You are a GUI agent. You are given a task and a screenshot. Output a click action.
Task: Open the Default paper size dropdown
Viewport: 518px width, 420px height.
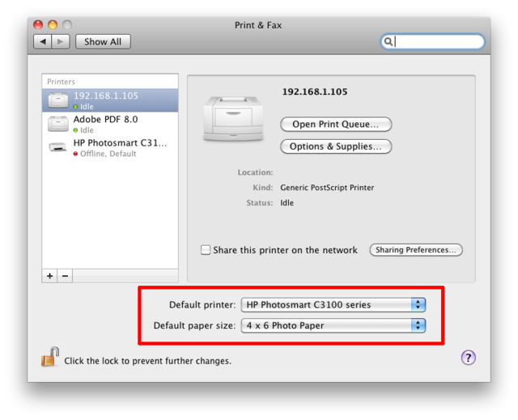[333, 325]
